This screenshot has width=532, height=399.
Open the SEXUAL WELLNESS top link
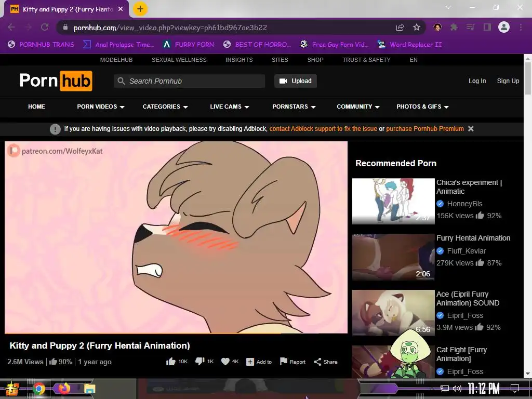(x=179, y=60)
